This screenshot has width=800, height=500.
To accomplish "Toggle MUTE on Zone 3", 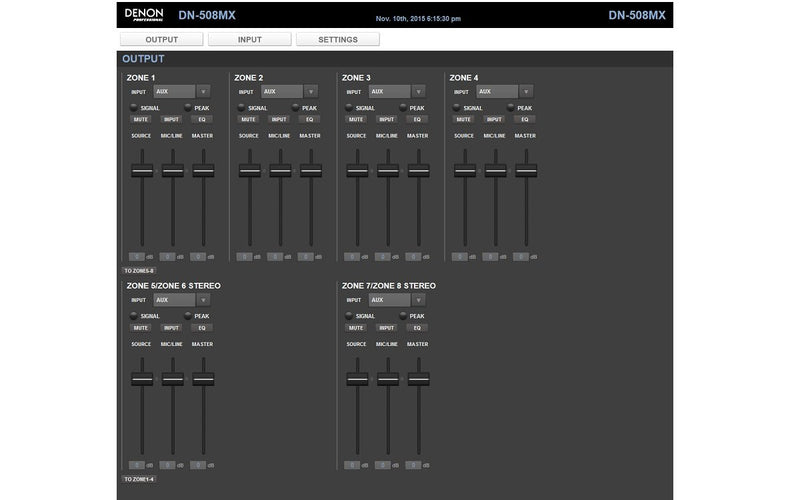I will 356,119.
